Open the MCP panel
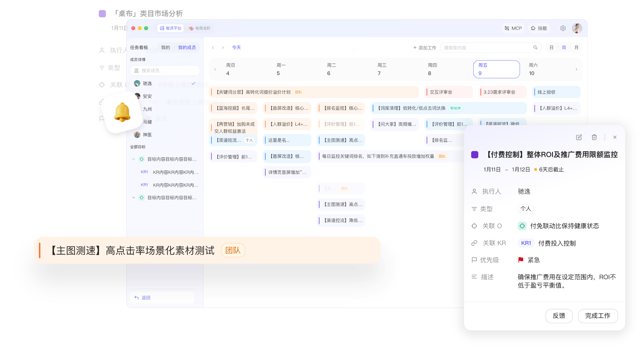 (513, 28)
